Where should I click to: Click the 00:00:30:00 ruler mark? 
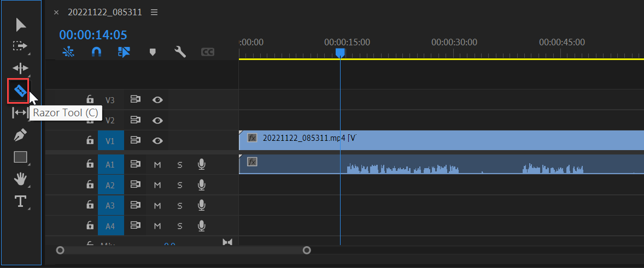[454, 42]
